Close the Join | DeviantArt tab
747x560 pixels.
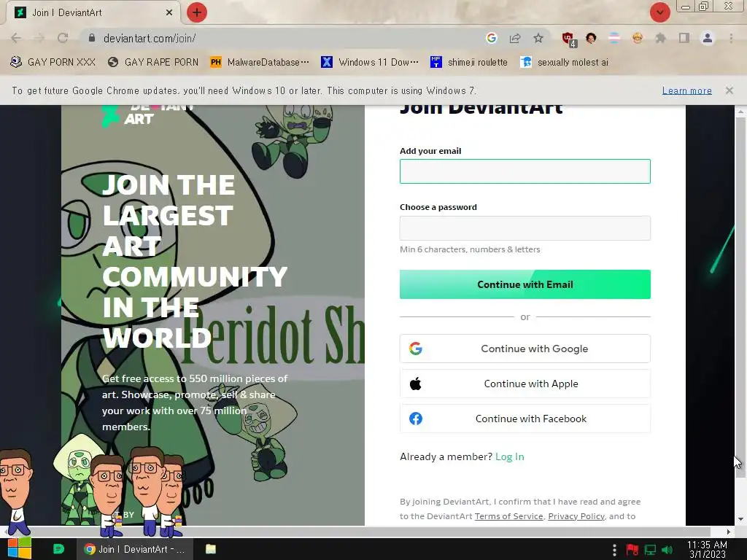[169, 12]
